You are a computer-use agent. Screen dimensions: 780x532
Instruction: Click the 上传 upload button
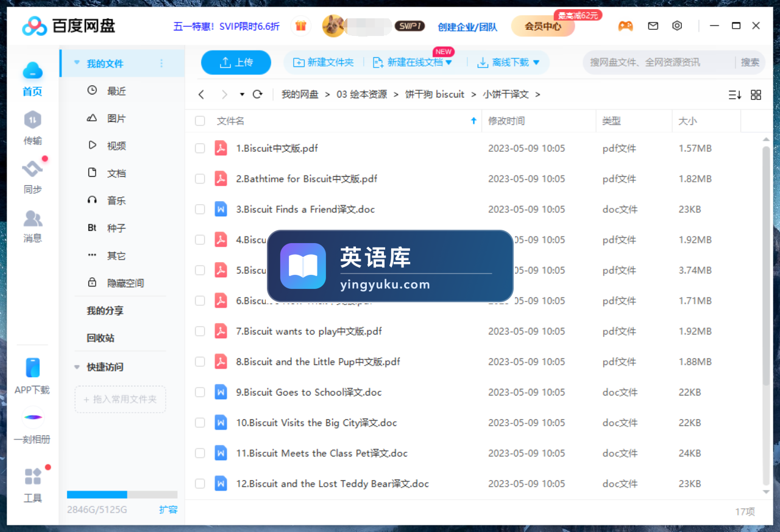point(236,62)
